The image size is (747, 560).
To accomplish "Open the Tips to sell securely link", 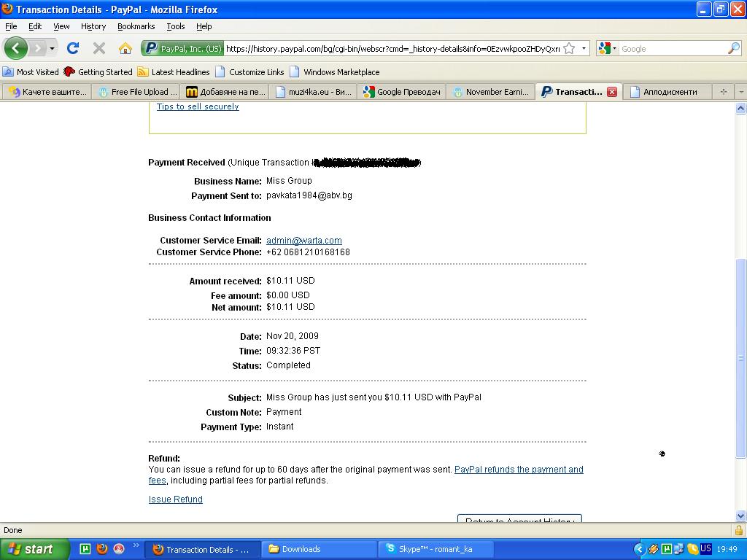I will click(198, 106).
